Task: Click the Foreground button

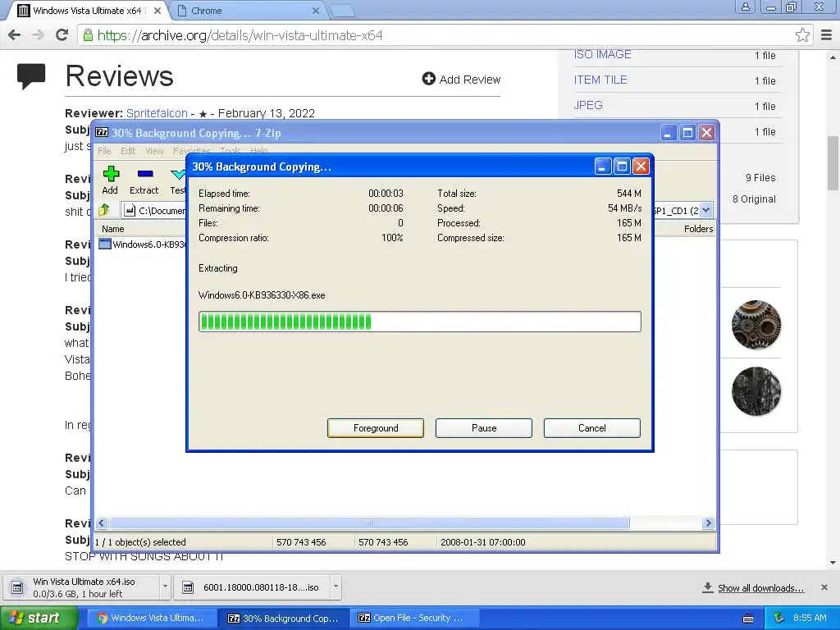Action: pyautogui.click(x=376, y=428)
